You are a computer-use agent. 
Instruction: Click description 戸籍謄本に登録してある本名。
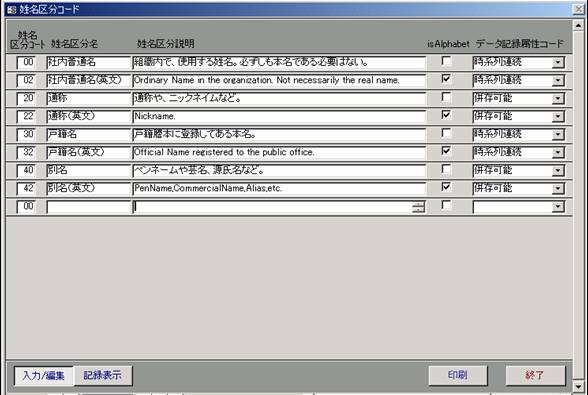[279, 134]
